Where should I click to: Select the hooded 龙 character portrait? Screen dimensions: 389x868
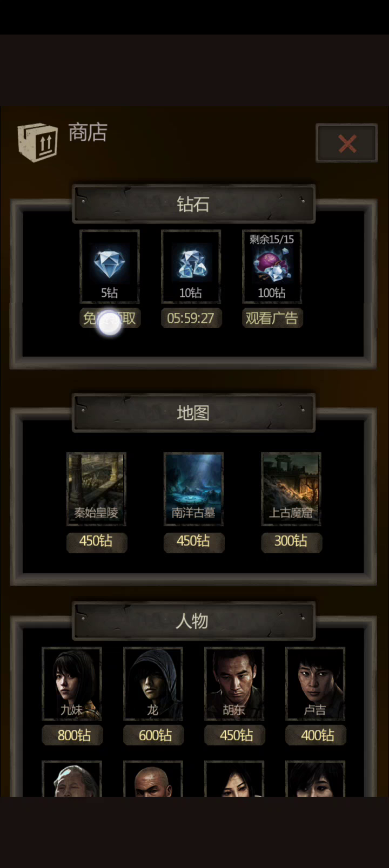click(x=153, y=683)
